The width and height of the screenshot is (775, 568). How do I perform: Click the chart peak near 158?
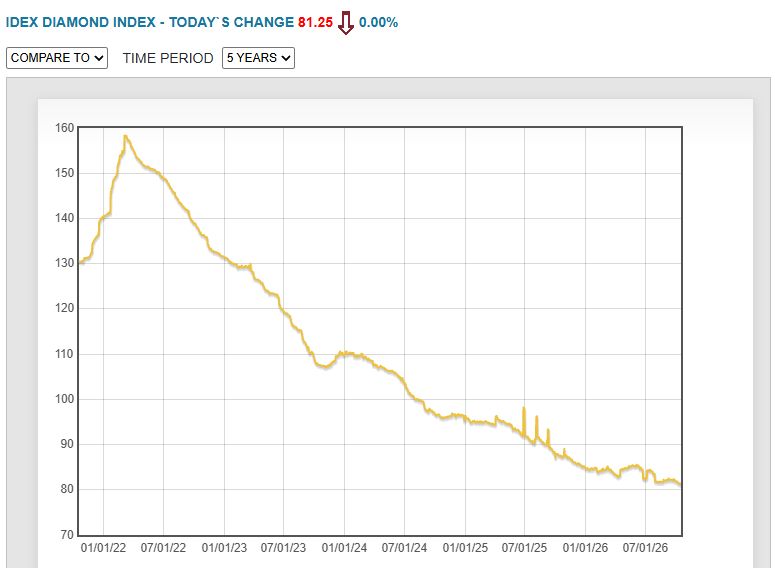[126, 136]
